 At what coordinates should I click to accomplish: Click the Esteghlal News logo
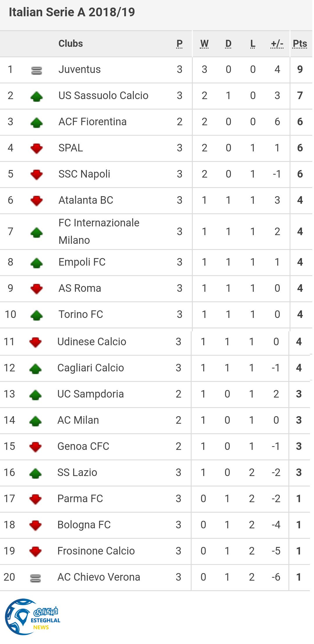[x=33, y=617]
